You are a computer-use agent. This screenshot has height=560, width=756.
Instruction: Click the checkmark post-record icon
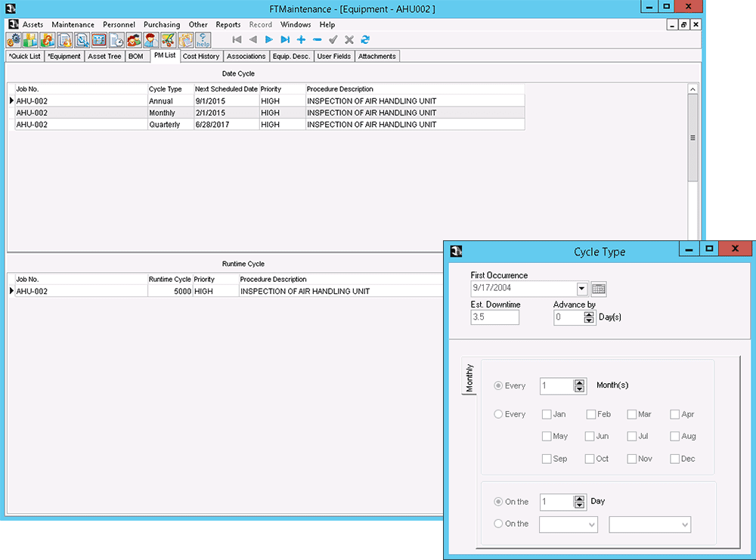click(333, 39)
